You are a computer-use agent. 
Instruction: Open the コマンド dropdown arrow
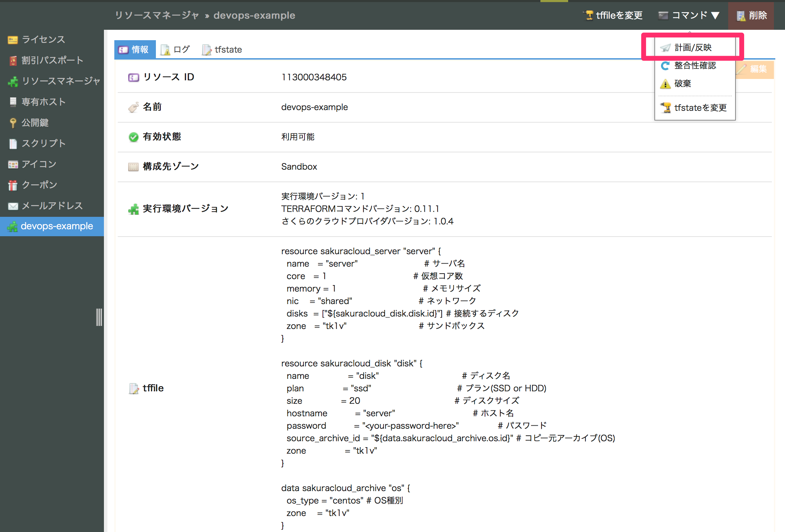coord(715,16)
